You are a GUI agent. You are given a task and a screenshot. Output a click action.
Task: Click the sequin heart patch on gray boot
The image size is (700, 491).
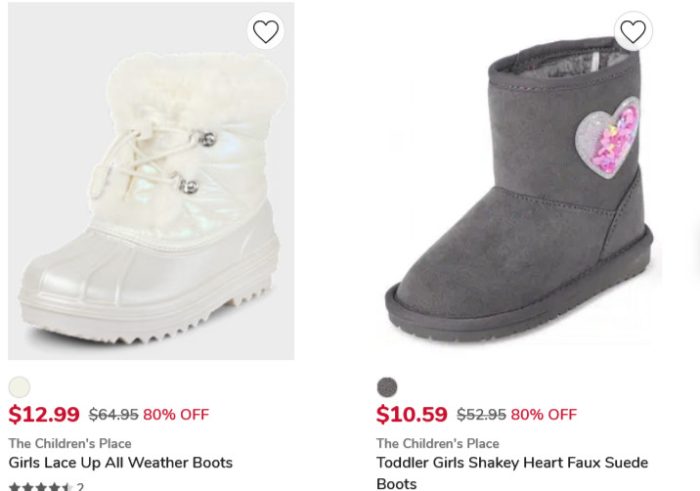[610, 135]
